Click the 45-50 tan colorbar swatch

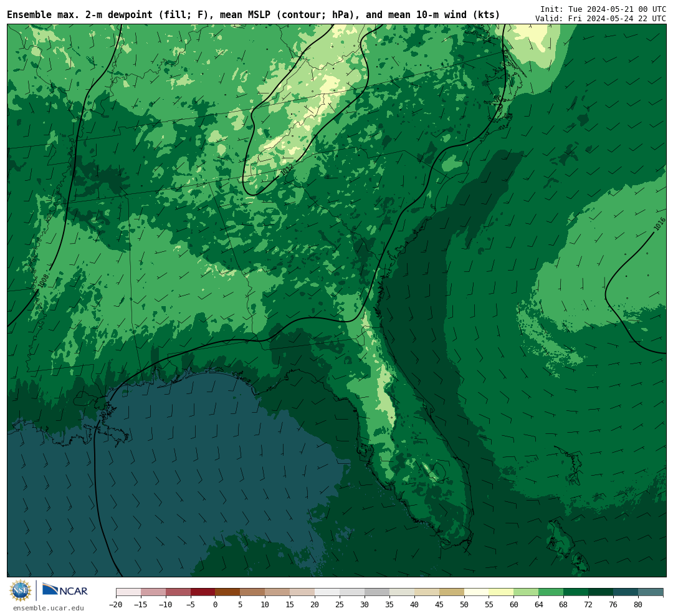[x=452, y=592]
